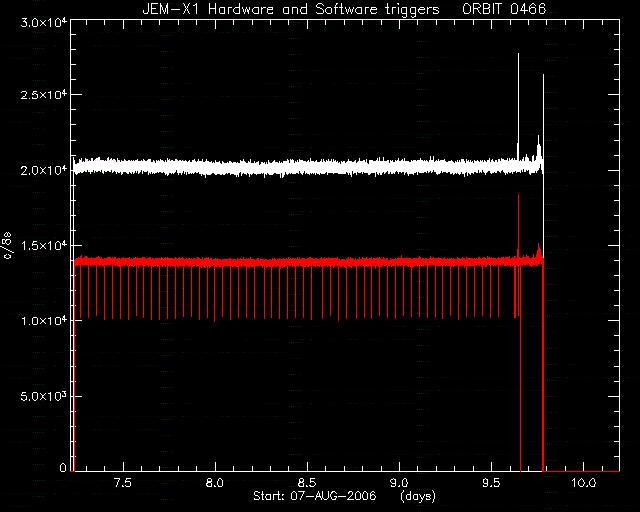Click the 5.0×10³ y-axis label
640x512 pixels.
44,396
